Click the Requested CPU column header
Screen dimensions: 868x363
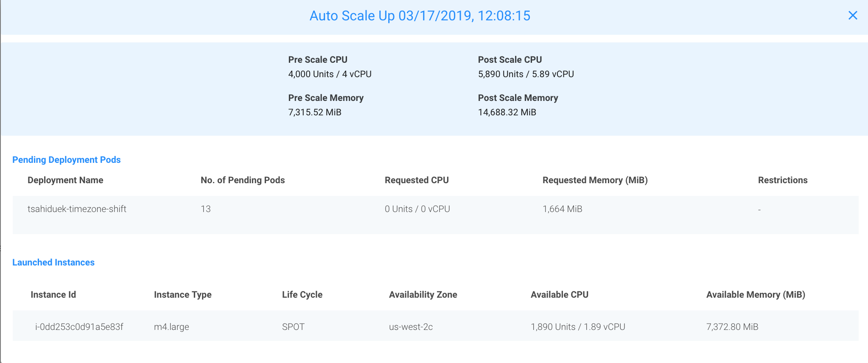tap(417, 180)
